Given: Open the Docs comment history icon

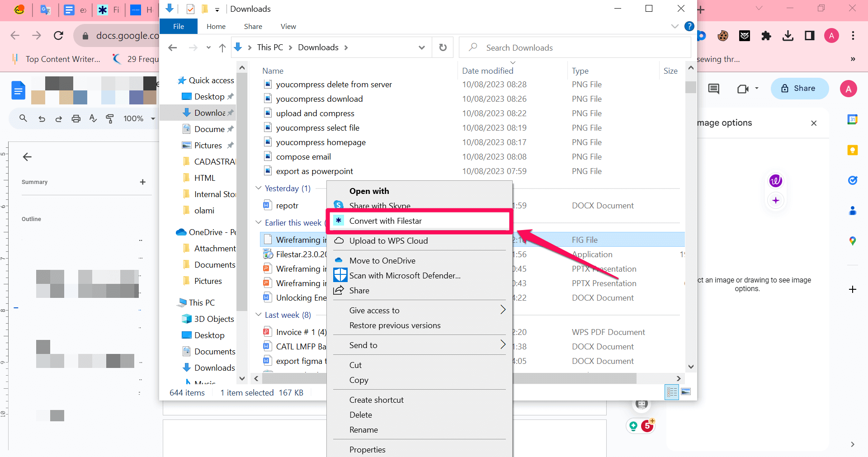Looking at the screenshot, I should [x=714, y=89].
